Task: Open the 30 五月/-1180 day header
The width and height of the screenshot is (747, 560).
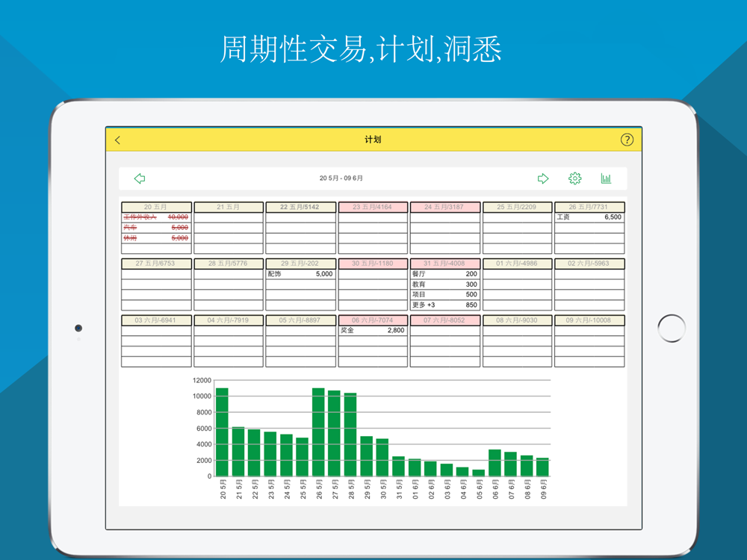Action: 373,264
